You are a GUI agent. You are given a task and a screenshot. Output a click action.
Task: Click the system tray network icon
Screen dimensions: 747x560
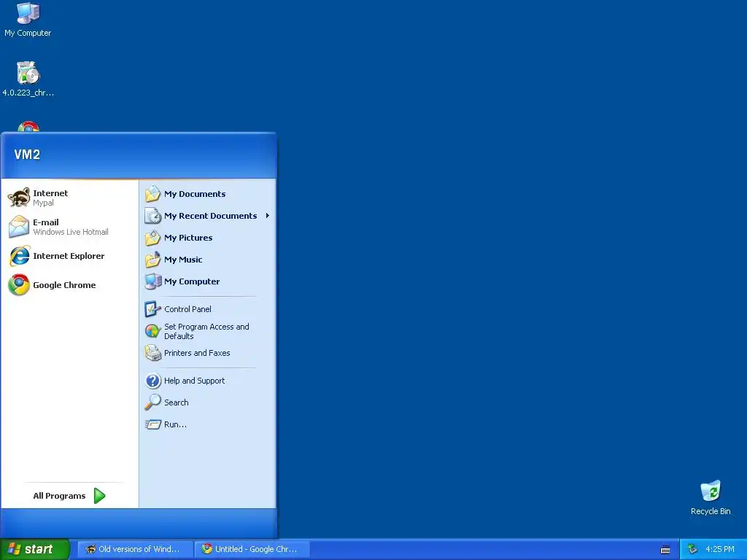(692, 549)
